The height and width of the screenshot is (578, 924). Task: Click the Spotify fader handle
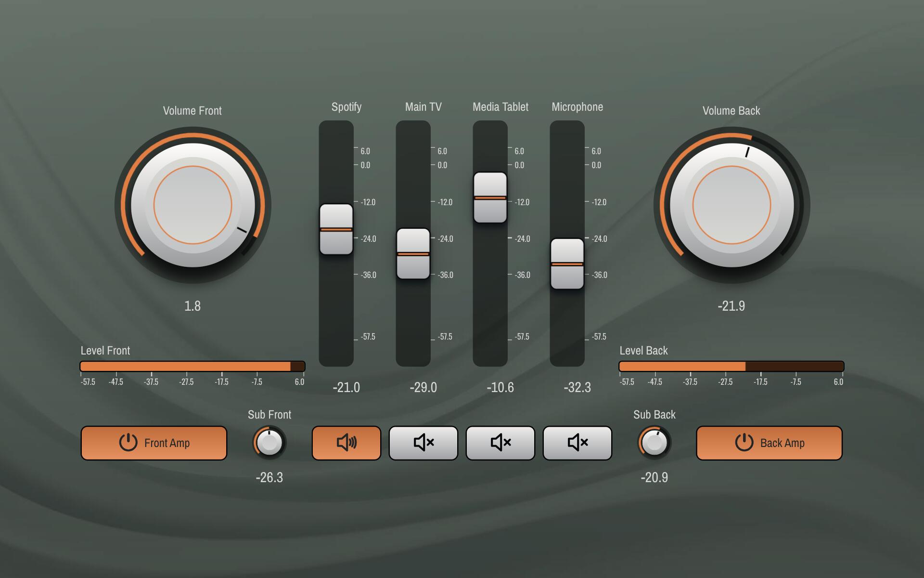click(336, 229)
